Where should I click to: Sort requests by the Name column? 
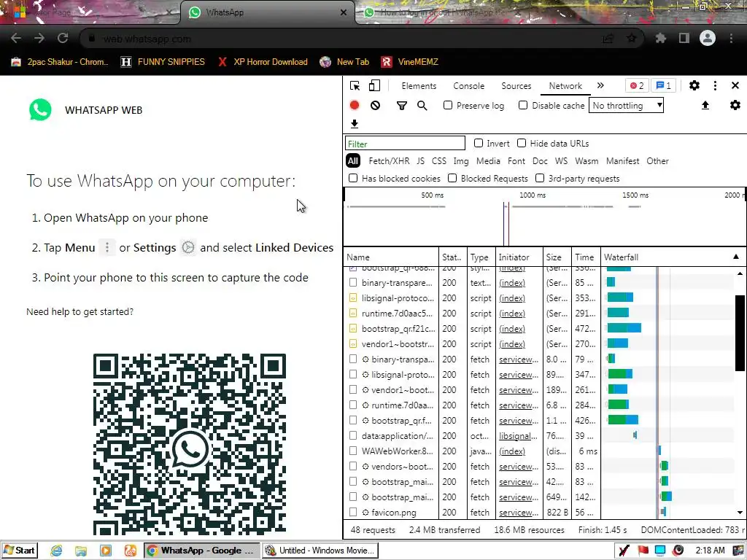click(391, 257)
